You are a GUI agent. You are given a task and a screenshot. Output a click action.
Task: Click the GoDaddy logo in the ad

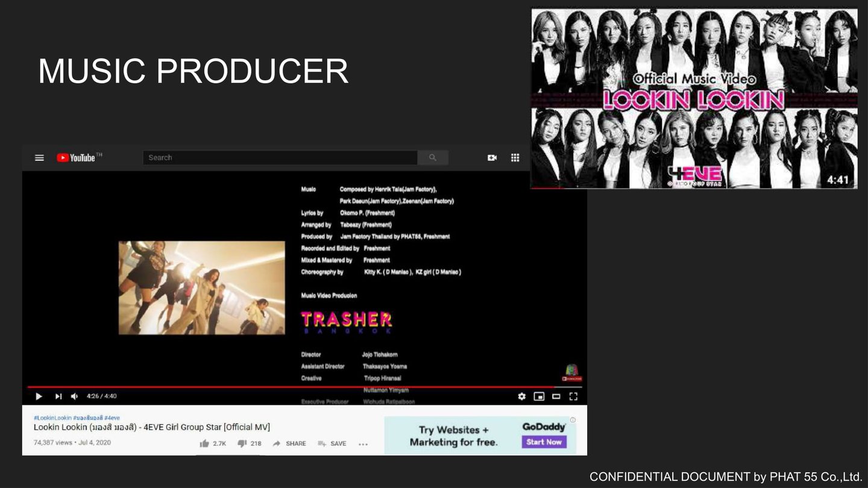[544, 427]
